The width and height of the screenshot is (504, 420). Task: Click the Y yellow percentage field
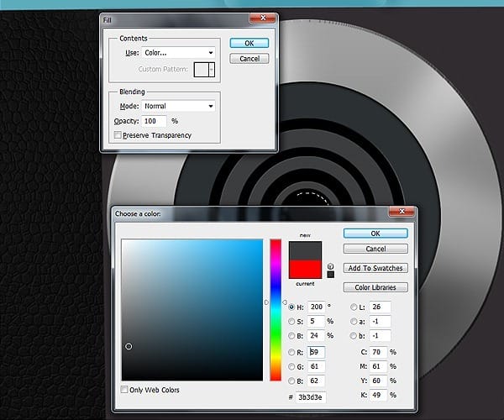(378, 381)
